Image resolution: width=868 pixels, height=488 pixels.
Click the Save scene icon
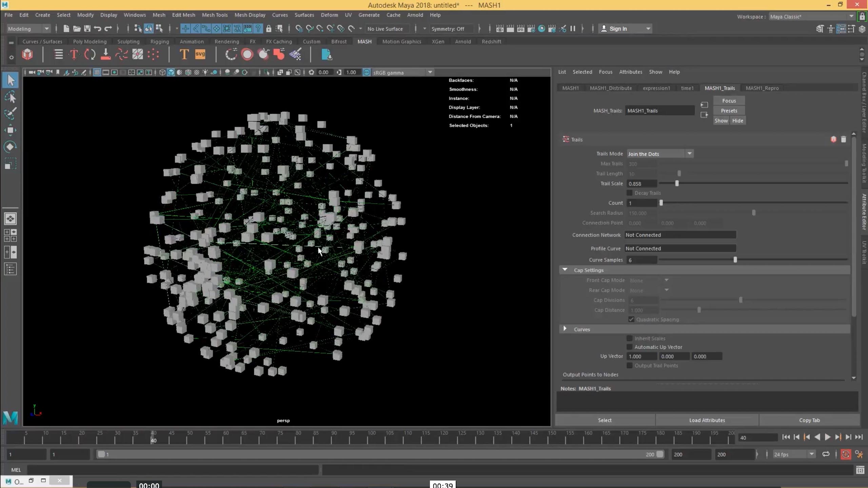coord(87,29)
